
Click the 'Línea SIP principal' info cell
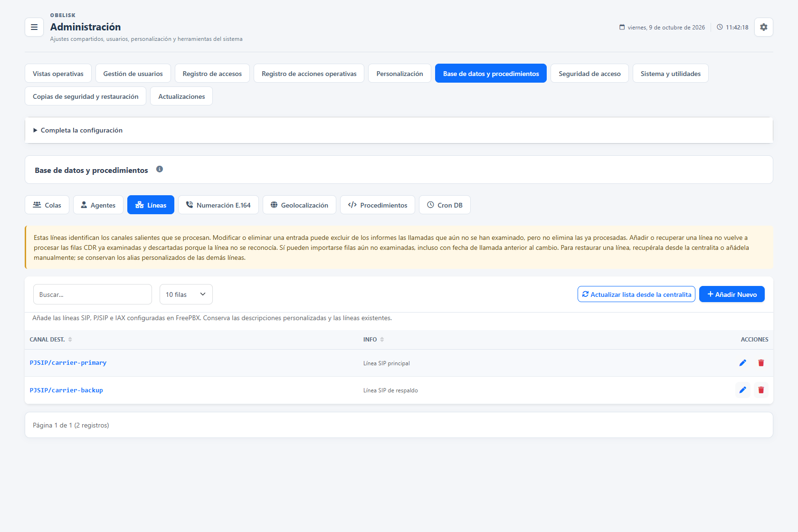(386, 363)
